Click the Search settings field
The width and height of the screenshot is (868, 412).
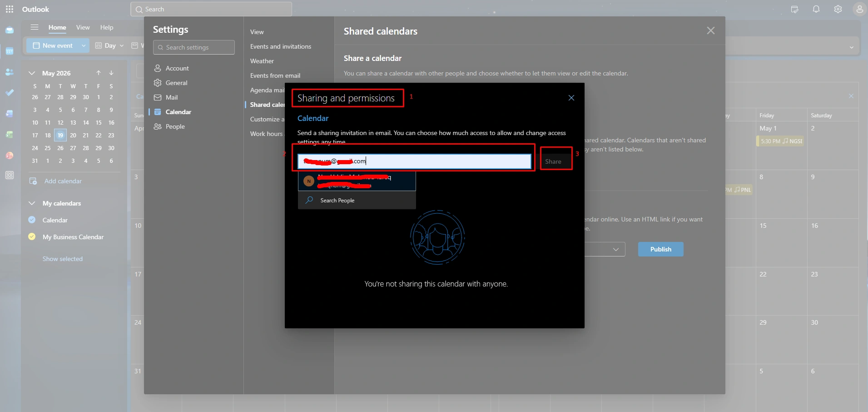194,47
